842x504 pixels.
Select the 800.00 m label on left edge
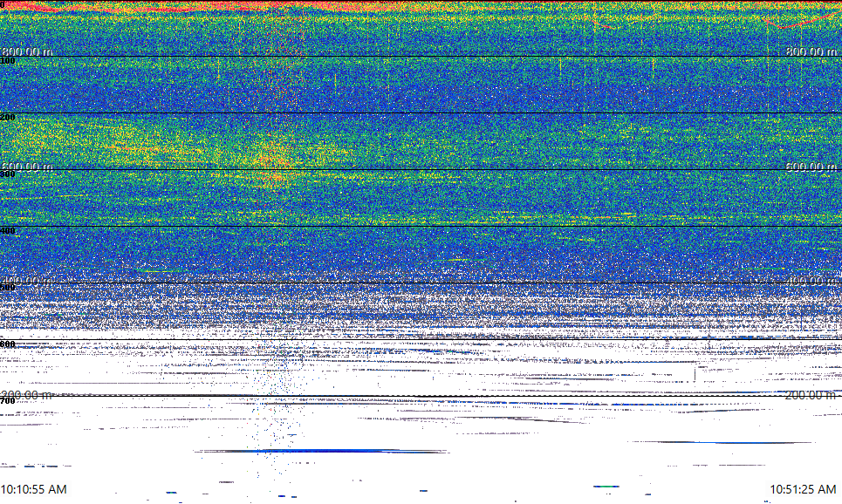pos(27,51)
